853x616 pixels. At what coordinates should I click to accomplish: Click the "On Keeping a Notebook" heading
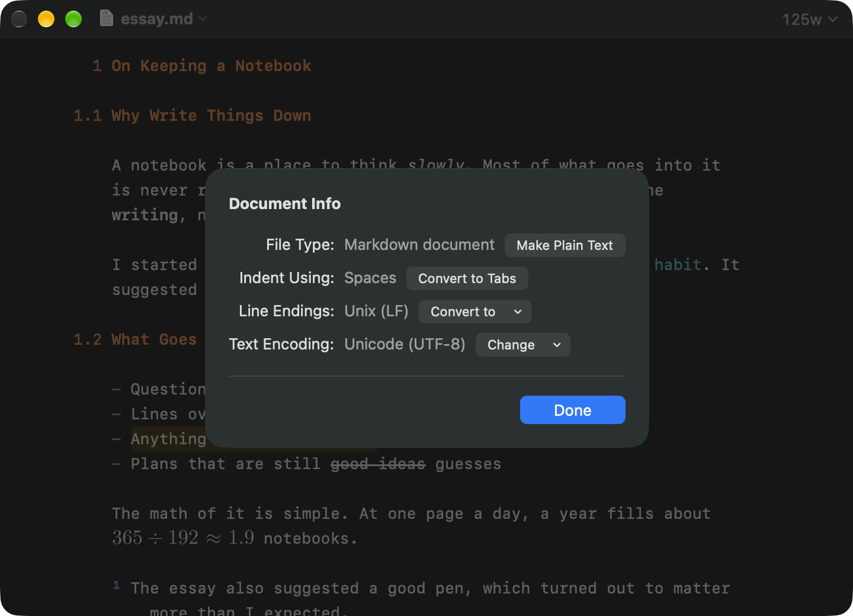[x=211, y=66]
